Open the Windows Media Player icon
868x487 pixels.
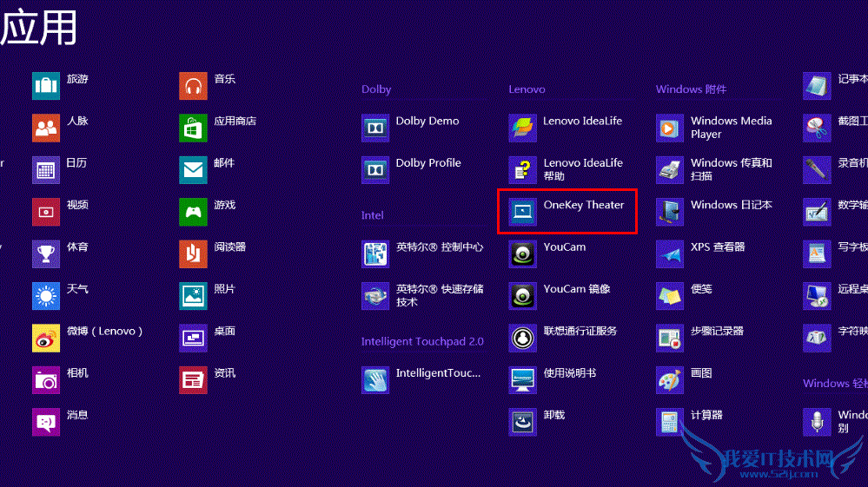click(x=670, y=128)
